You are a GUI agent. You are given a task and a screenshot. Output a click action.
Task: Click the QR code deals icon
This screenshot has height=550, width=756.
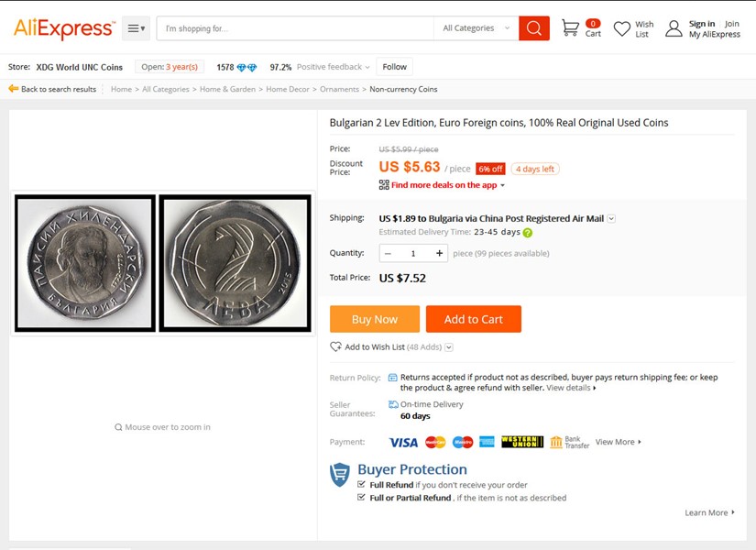pos(384,185)
